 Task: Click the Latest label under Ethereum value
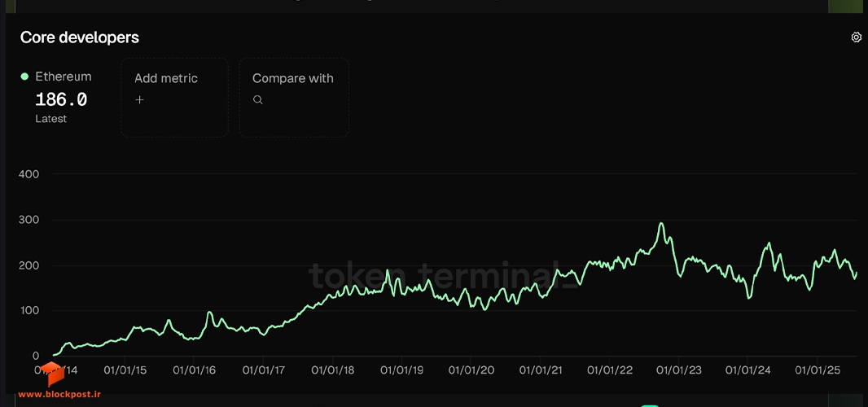51,119
